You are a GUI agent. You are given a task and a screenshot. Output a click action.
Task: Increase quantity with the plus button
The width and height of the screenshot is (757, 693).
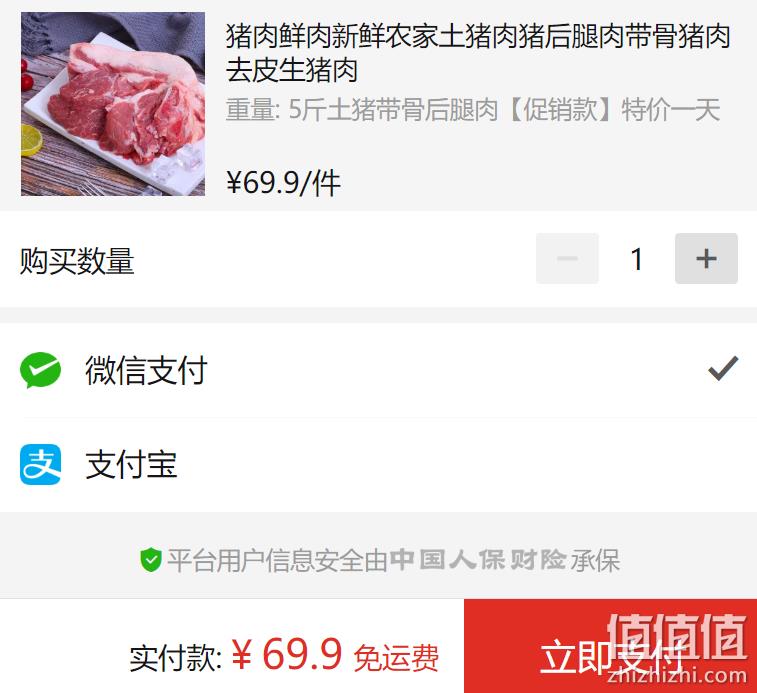pos(706,258)
